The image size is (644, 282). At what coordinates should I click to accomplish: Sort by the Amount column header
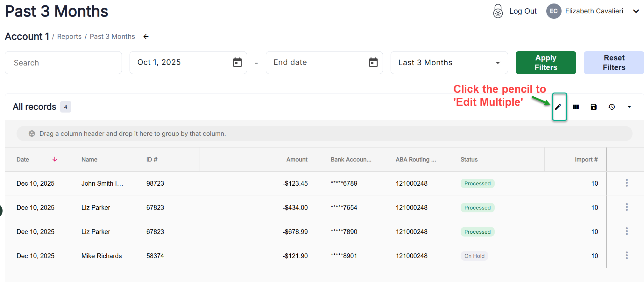pyautogui.click(x=296, y=160)
